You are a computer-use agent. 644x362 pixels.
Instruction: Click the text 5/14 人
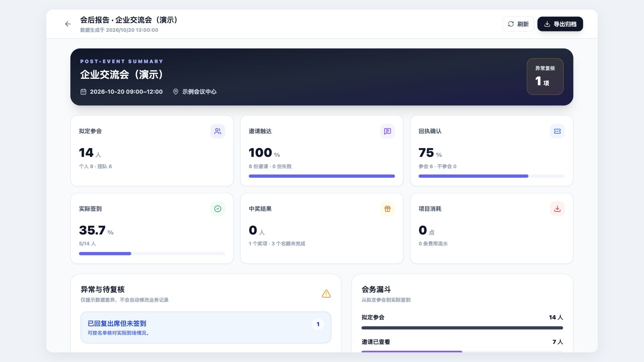[87, 244]
